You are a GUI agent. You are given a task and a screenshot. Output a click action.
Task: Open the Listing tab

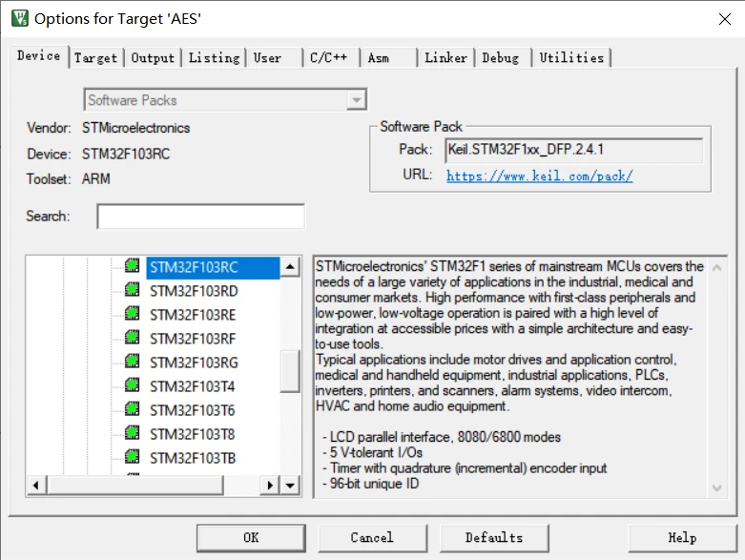point(215,58)
